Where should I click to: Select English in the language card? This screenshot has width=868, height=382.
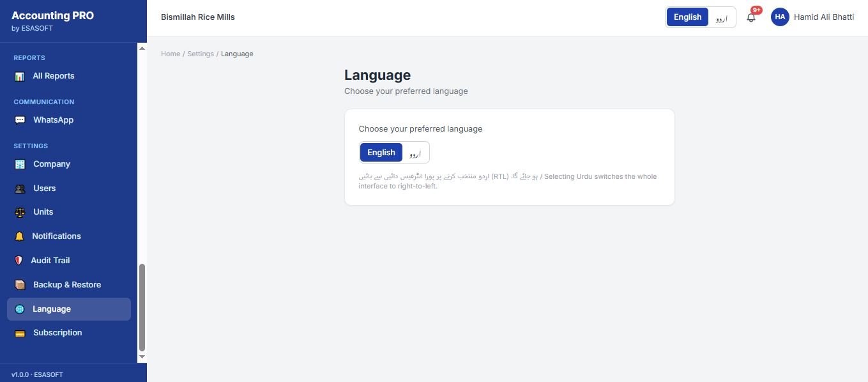pos(381,152)
